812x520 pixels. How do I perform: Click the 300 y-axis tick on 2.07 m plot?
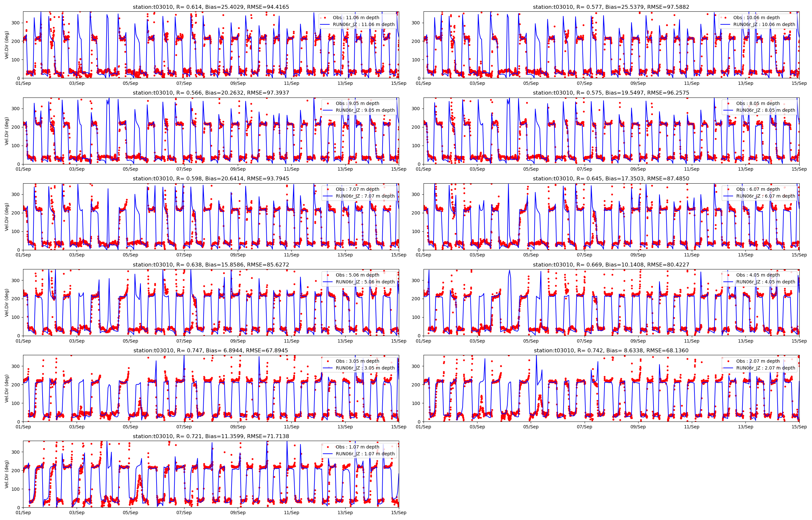(416, 366)
